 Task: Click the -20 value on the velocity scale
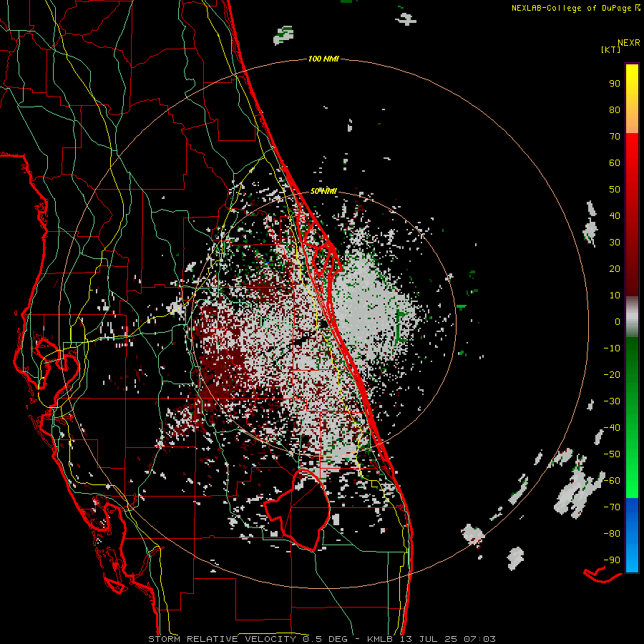612,375
